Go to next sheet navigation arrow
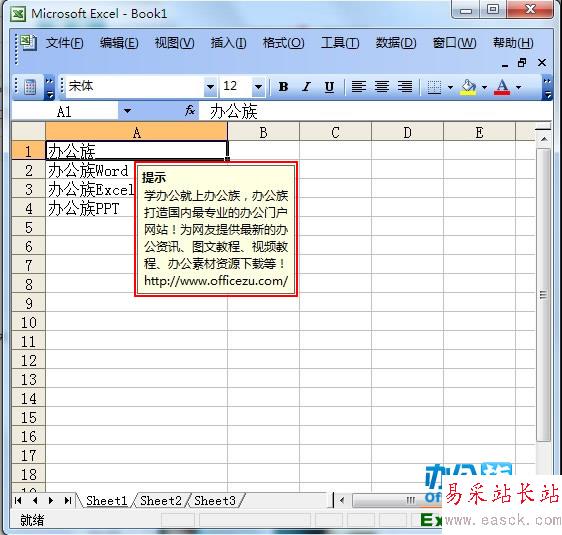Image resolution: width=562 pixels, height=535 pixels. (51, 500)
